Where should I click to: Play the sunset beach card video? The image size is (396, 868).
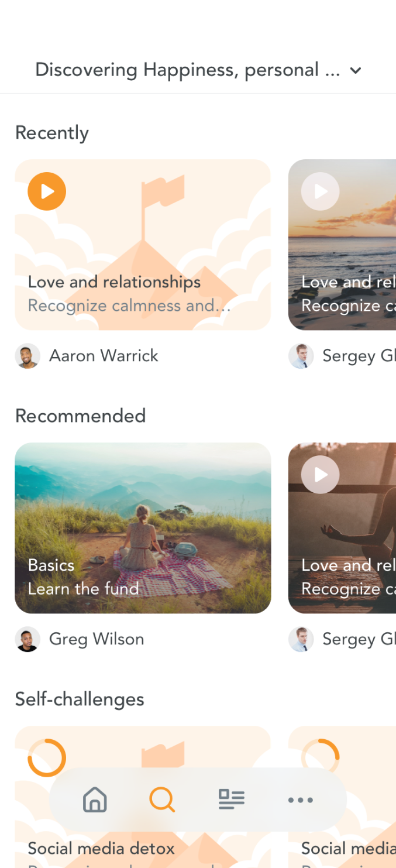(x=321, y=191)
